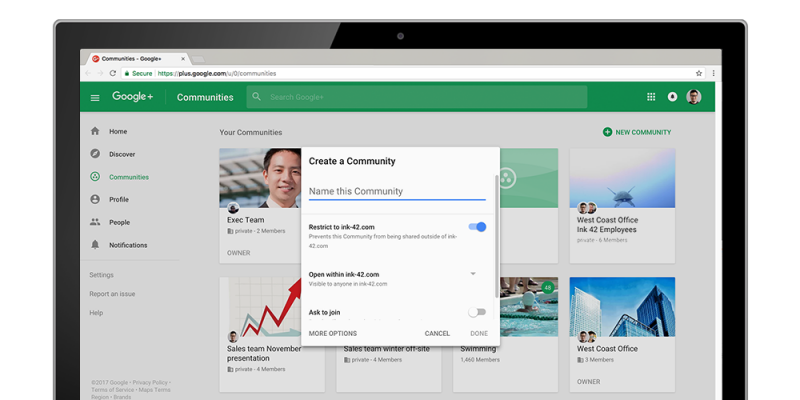The image size is (800, 400).
Task: Expand Open within ink-42.com dropdown
Action: [x=473, y=274]
